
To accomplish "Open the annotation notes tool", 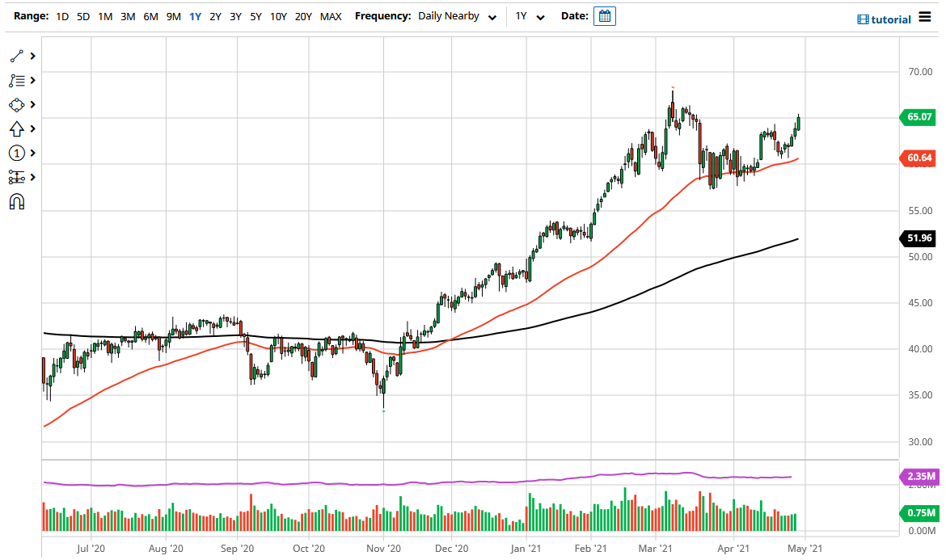I will (x=16, y=80).
